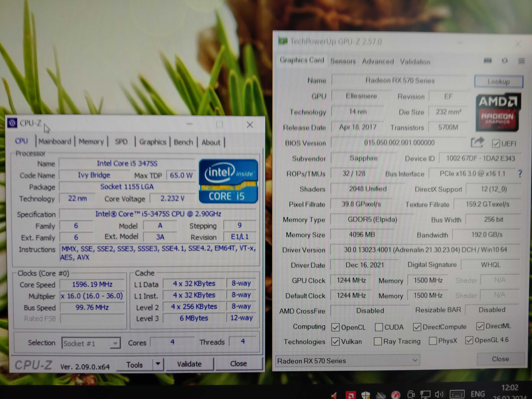Switch to the Mainboard tab in CPU-Z
Viewport: 532px width, 399px height.
pos(55,141)
